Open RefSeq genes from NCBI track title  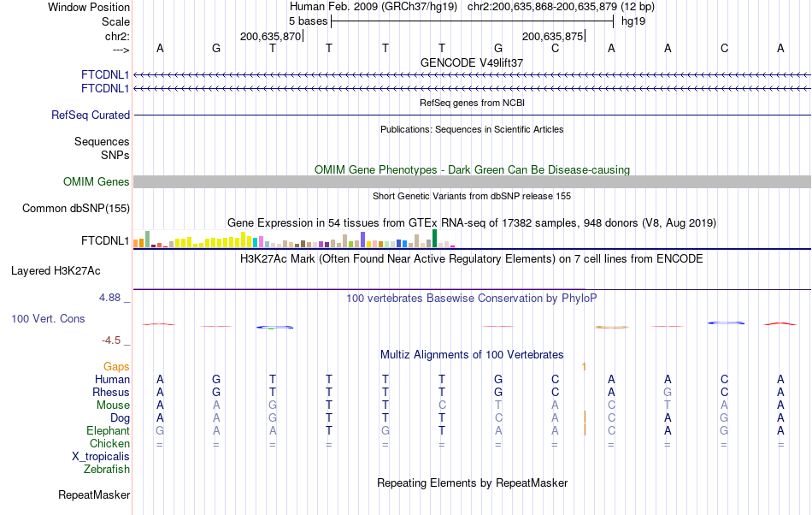472,103
